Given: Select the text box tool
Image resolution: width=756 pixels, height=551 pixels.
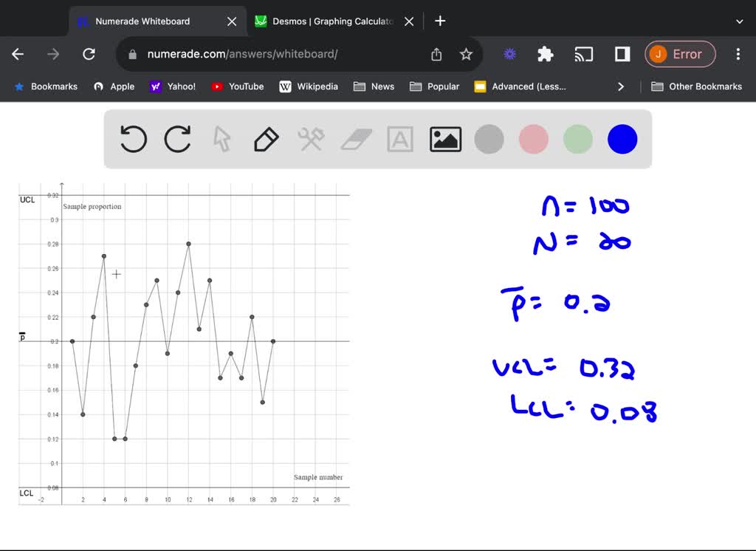Looking at the screenshot, I should [400, 139].
